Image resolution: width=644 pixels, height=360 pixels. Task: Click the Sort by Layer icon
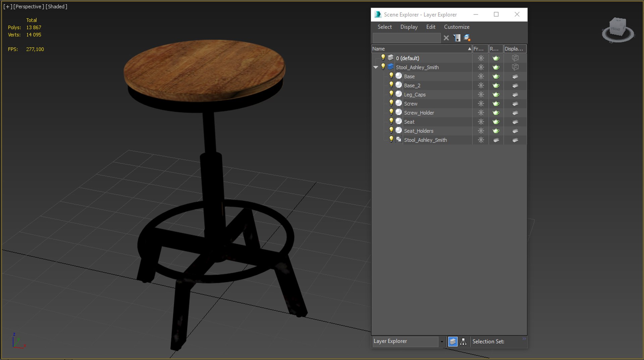[452, 342]
